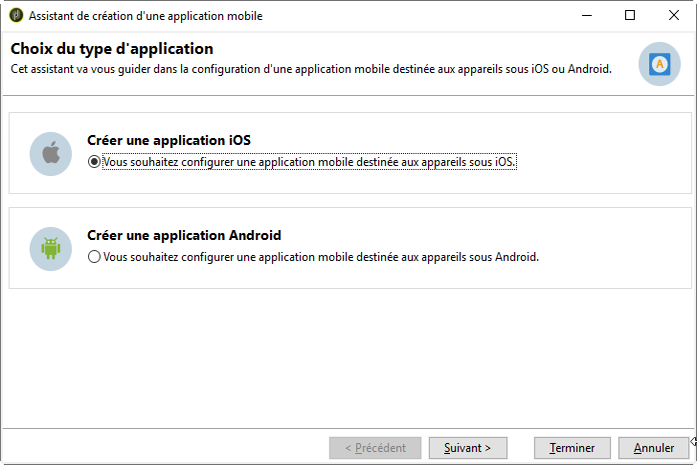Click the window title 'Assistant de création'

146,16
